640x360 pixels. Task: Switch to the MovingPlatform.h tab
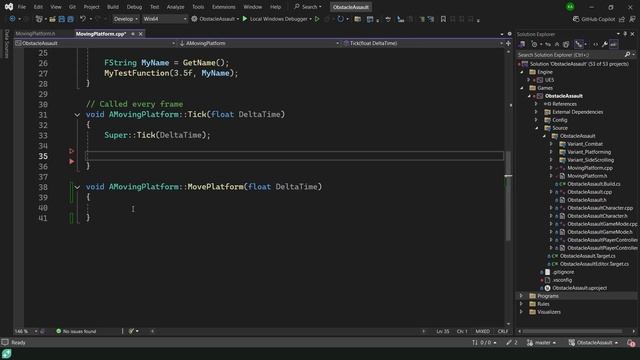pos(36,34)
